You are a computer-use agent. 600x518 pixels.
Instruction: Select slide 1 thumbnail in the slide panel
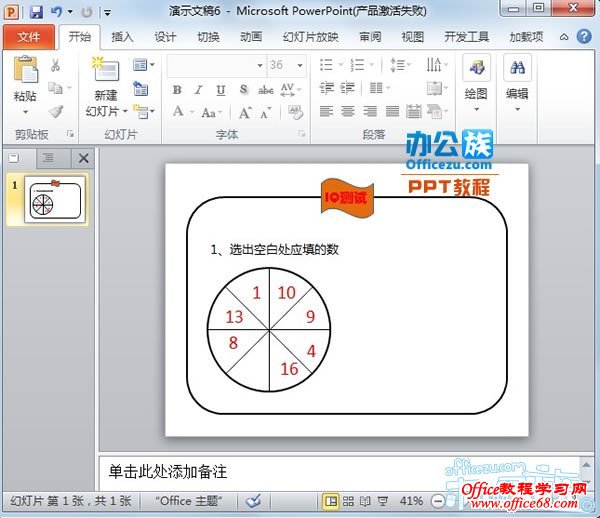[56, 200]
